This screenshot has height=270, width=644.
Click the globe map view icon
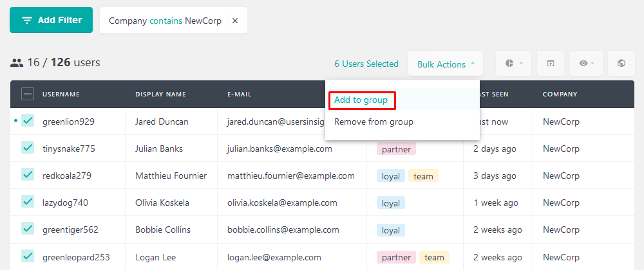point(621,64)
